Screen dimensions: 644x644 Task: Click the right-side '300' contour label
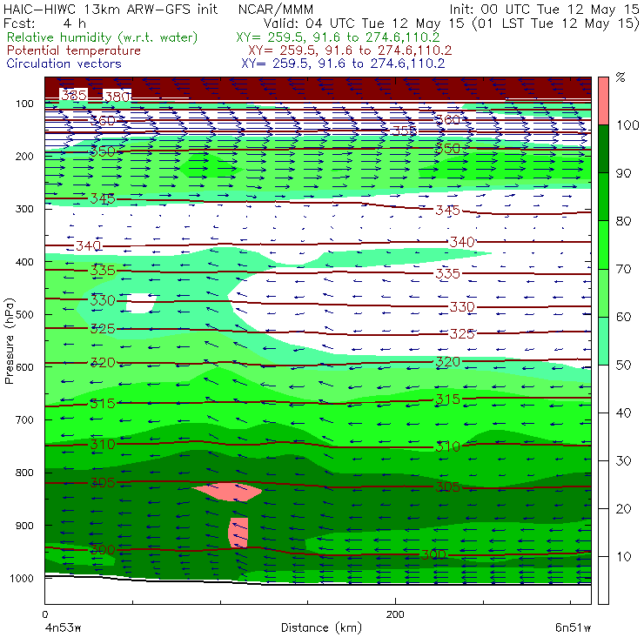point(433,555)
